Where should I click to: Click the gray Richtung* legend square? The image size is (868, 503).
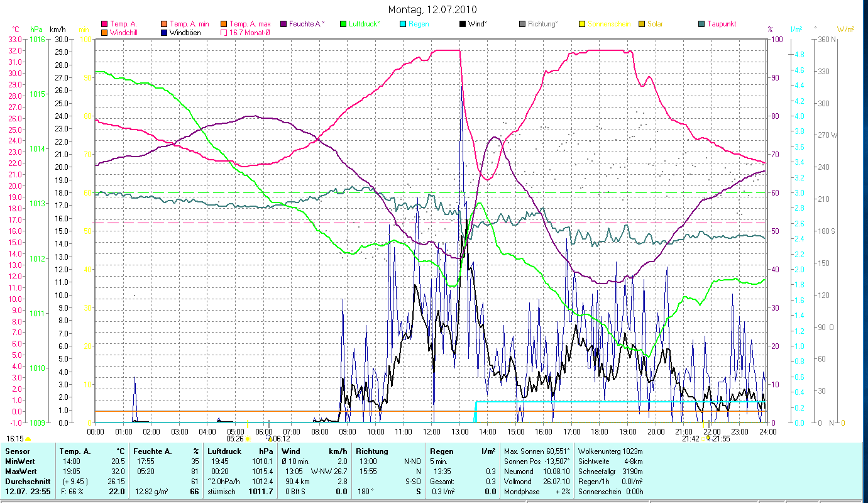click(x=522, y=24)
